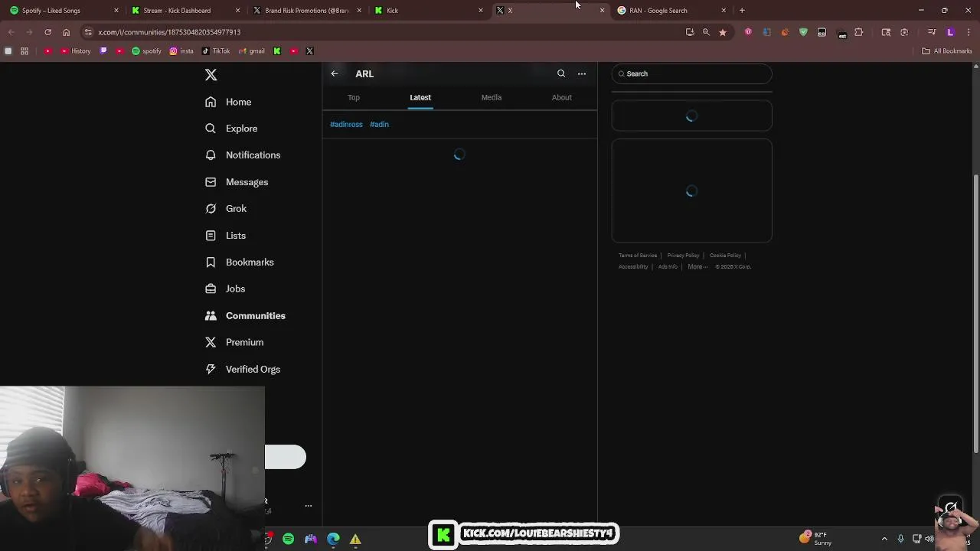This screenshot has height=551, width=980.
Task: Open the apps grid in bookmarks bar
Action: 24,51
